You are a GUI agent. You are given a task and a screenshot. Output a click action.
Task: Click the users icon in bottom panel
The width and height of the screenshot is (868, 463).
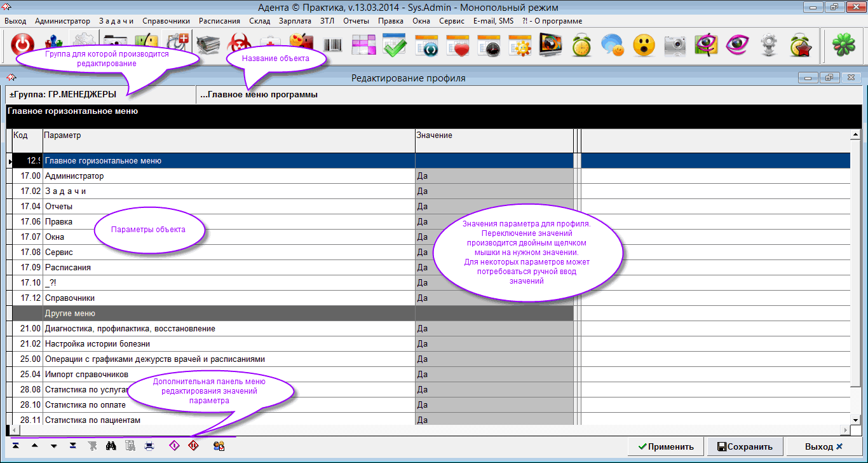tap(219, 446)
